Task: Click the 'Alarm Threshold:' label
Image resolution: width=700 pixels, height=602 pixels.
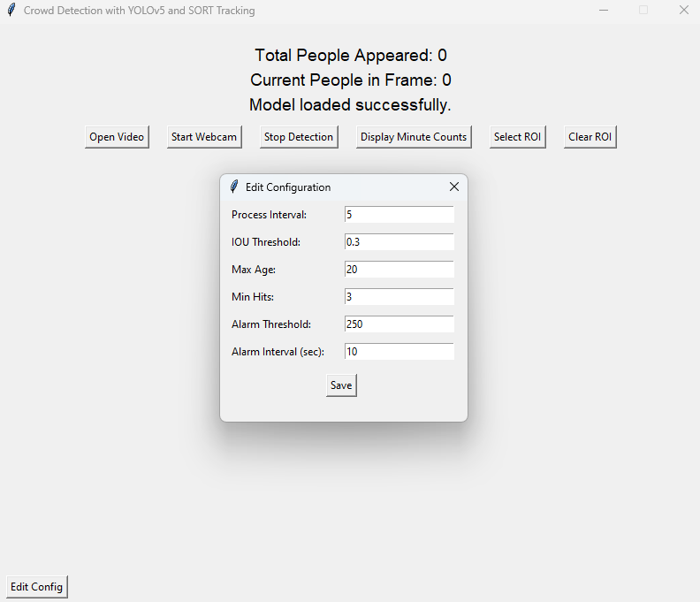Action: (271, 324)
